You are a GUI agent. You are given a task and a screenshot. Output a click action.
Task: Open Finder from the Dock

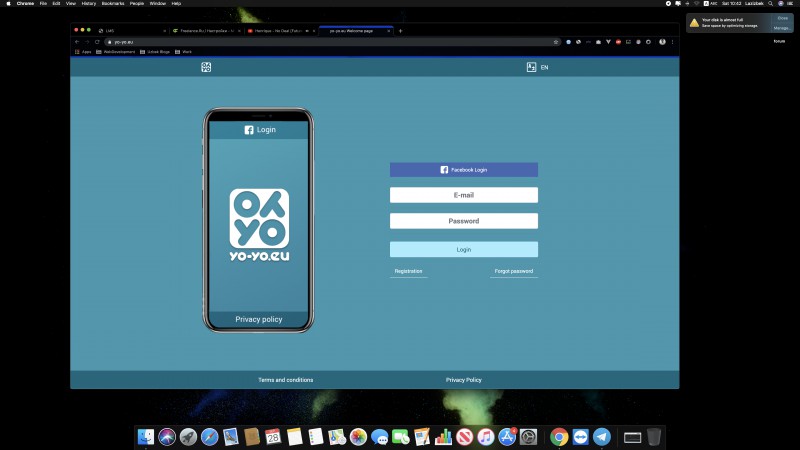click(146, 437)
